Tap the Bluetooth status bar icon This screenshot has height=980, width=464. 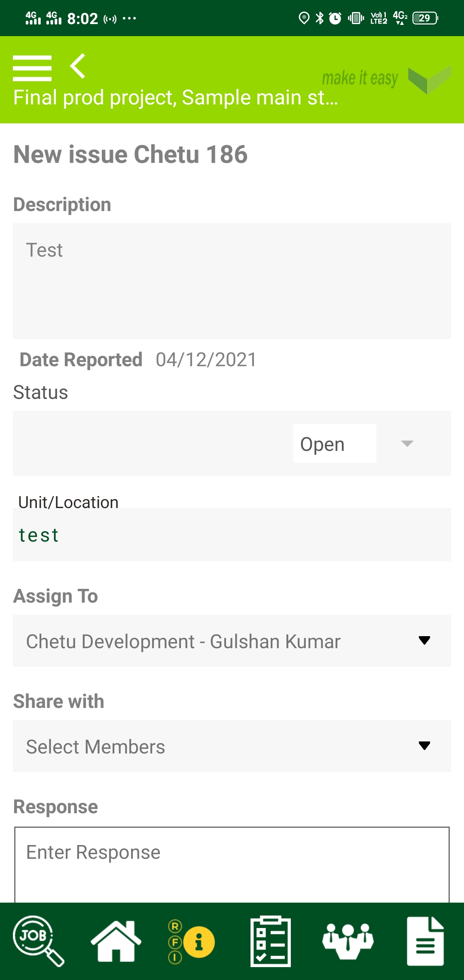tap(320, 18)
